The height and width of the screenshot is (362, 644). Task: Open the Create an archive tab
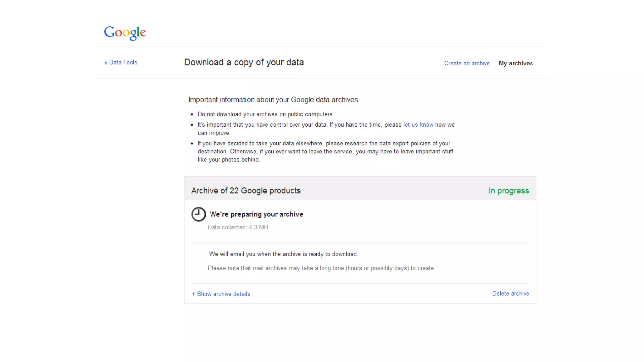point(467,63)
